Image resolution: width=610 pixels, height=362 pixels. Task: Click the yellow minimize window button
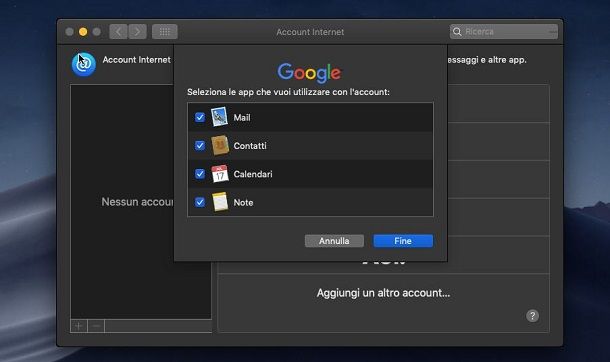[x=83, y=32]
